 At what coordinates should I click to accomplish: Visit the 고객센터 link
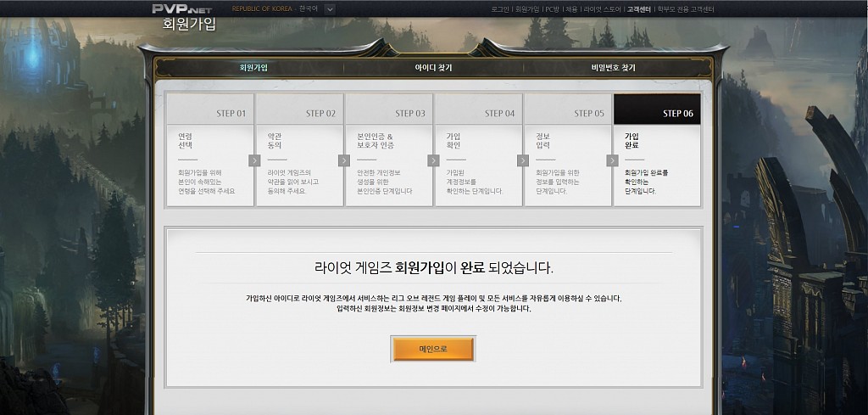[637, 9]
